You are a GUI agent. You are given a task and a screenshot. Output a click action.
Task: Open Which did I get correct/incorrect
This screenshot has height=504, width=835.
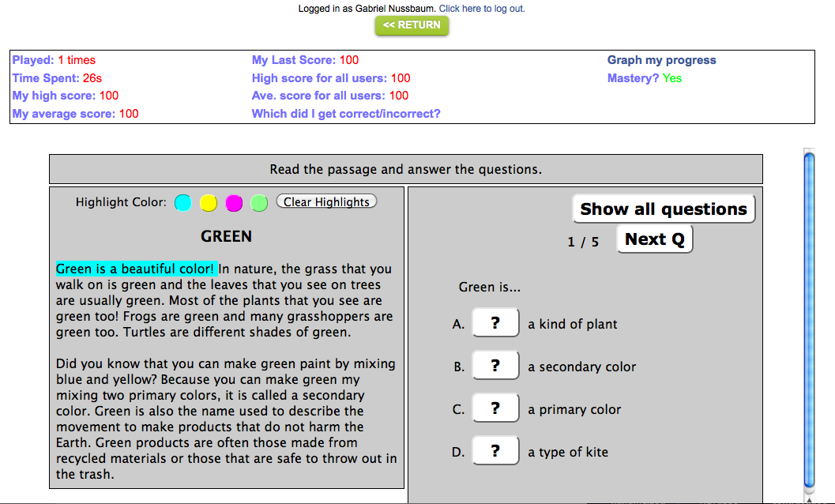click(346, 114)
